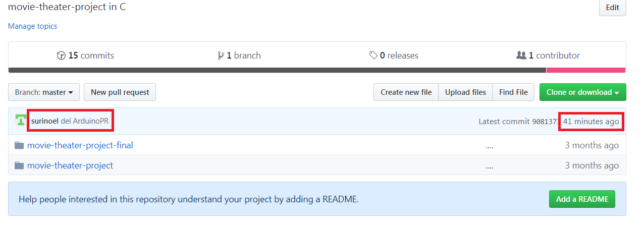Screen dimensions: 644x226
Task: Click the New pull request button
Action: coord(120,92)
